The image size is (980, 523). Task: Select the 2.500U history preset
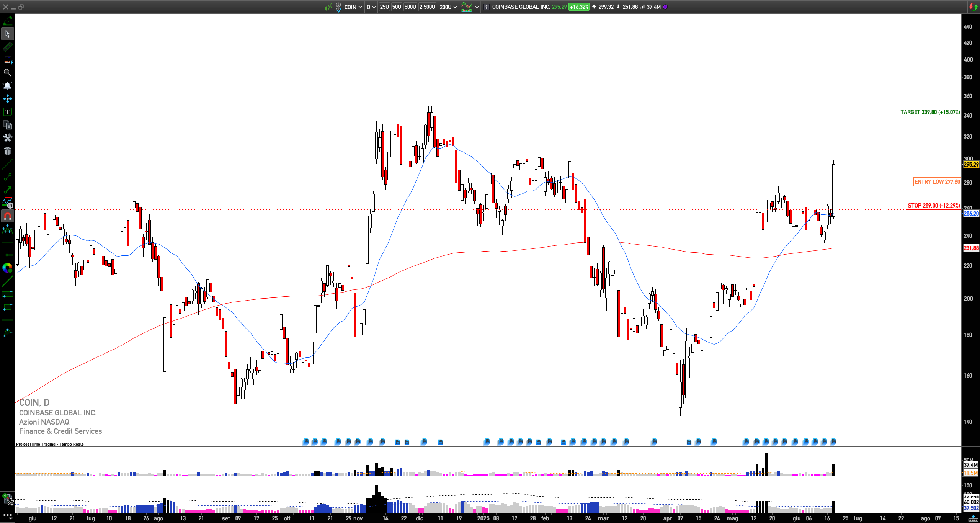(427, 7)
